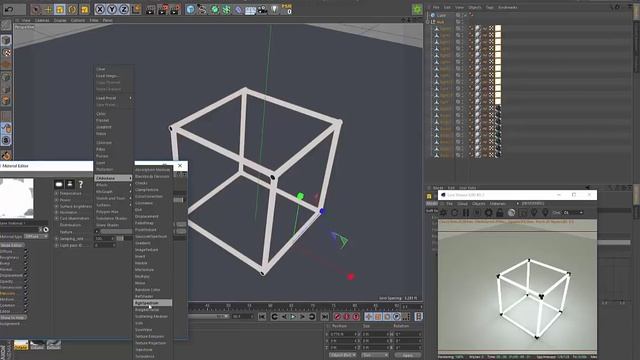
Task: Toggle the Opacity channel checkbox
Action: [26, 281]
